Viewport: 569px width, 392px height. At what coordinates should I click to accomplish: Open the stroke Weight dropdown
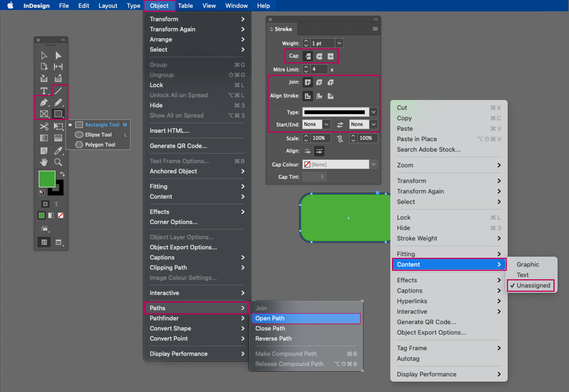pyautogui.click(x=339, y=43)
